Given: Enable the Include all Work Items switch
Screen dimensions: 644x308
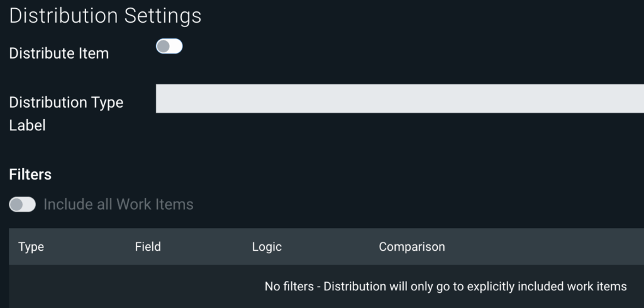Looking at the screenshot, I should click(22, 204).
